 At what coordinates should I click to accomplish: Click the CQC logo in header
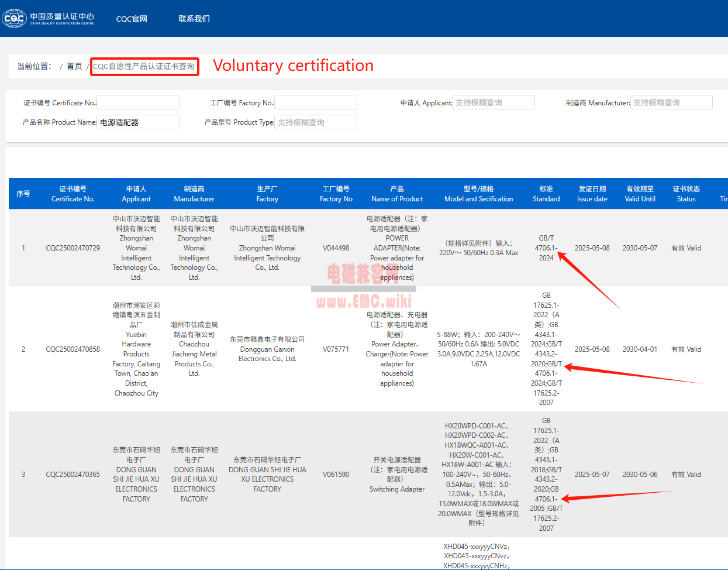click(49, 18)
